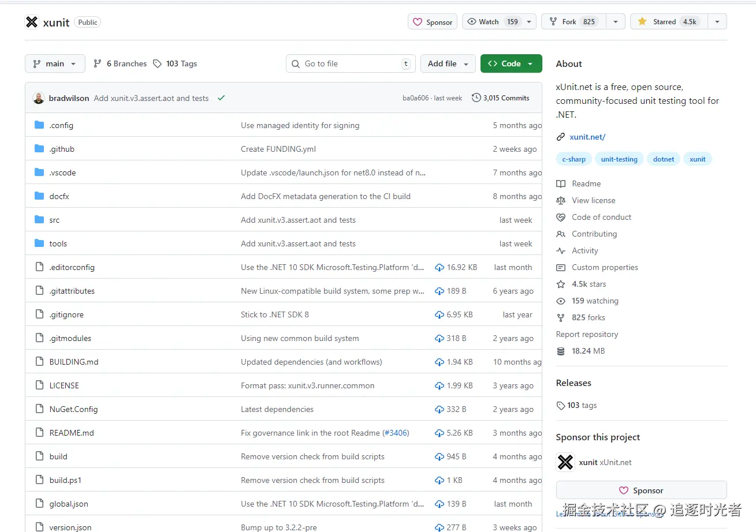This screenshot has height=532, width=756.
Task: Open the 6 Branches link
Action: pyautogui.click(x=120, y=63)
